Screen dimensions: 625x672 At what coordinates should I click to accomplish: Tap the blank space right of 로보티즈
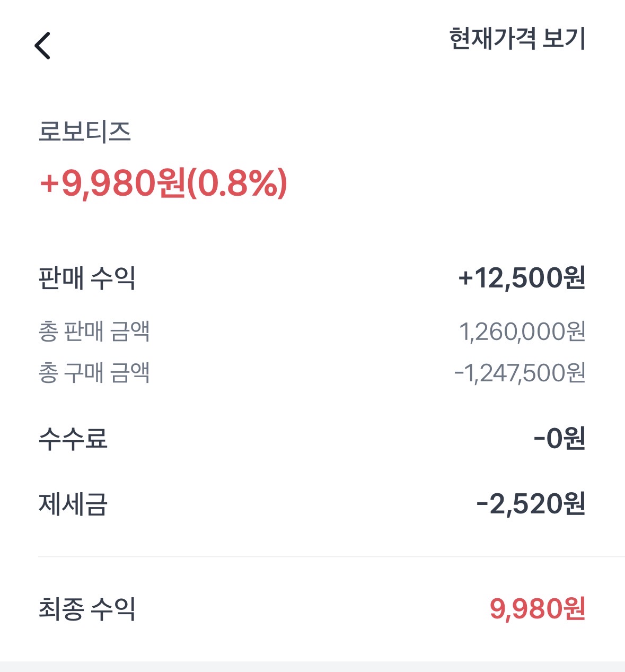tap(371, 132)
